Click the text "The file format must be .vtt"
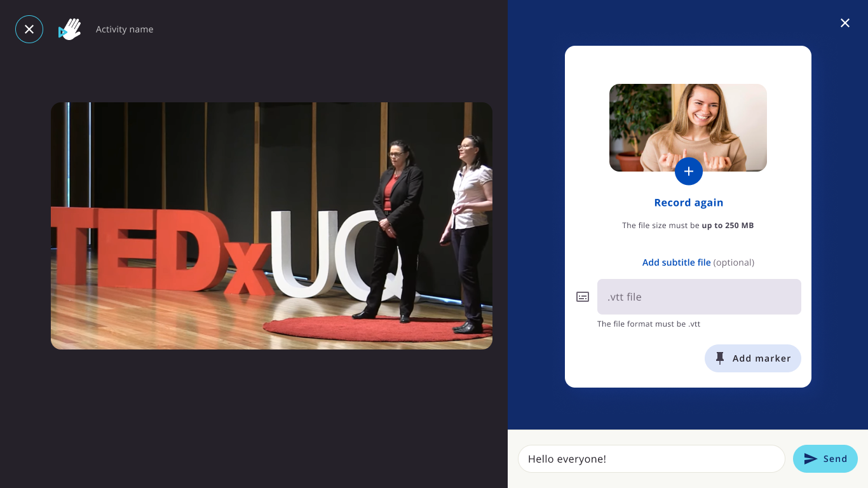 pyautogui.click(x=649, y=324)
